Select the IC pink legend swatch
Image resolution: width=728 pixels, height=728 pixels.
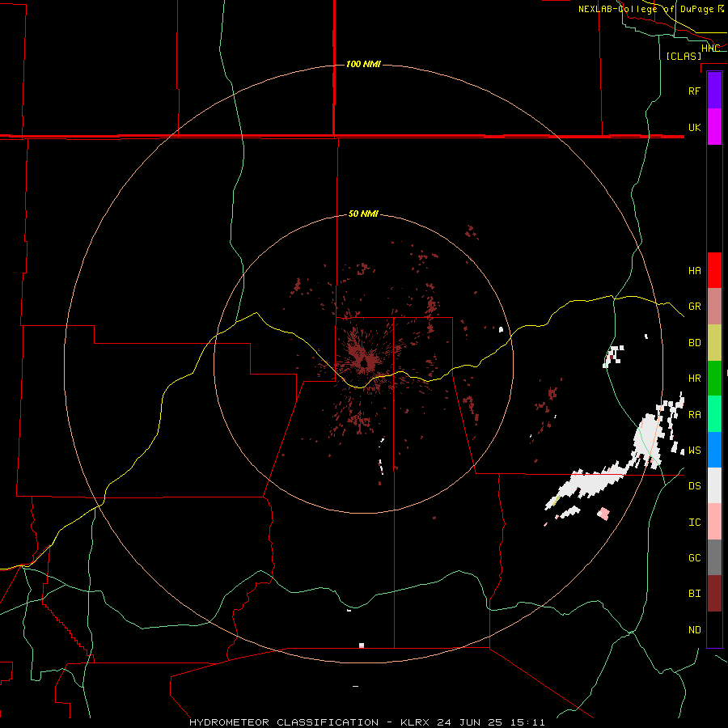click(x=714, y=522)
